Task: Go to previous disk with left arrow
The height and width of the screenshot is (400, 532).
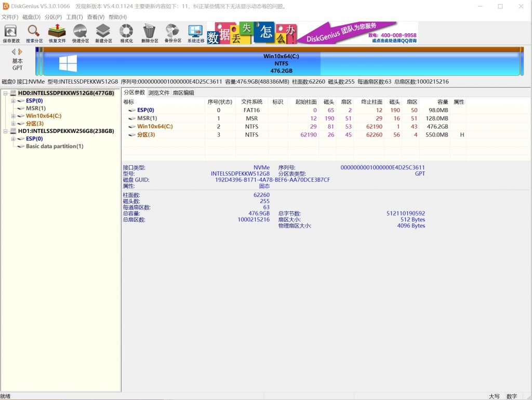Action: click(x=14, y=52)
